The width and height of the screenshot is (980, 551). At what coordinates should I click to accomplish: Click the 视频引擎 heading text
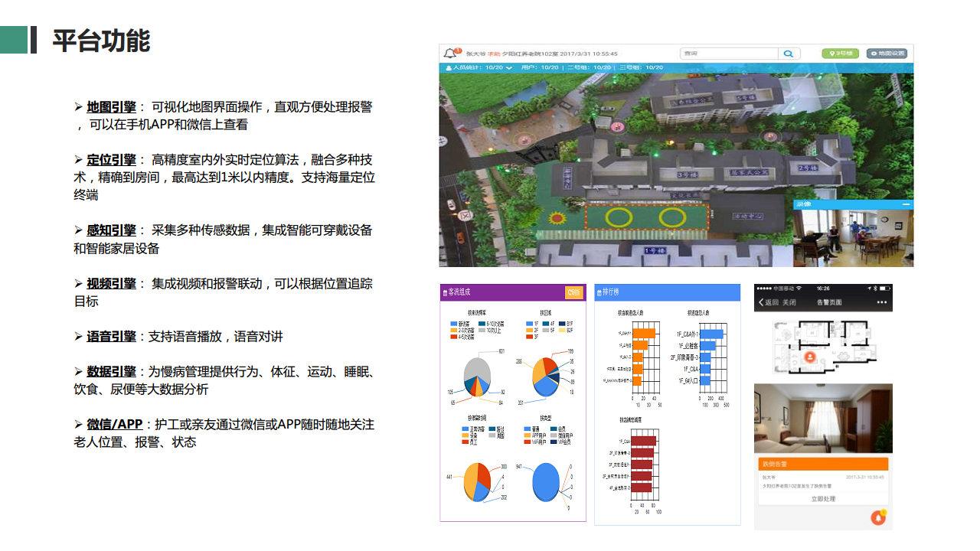click(111, 283)
